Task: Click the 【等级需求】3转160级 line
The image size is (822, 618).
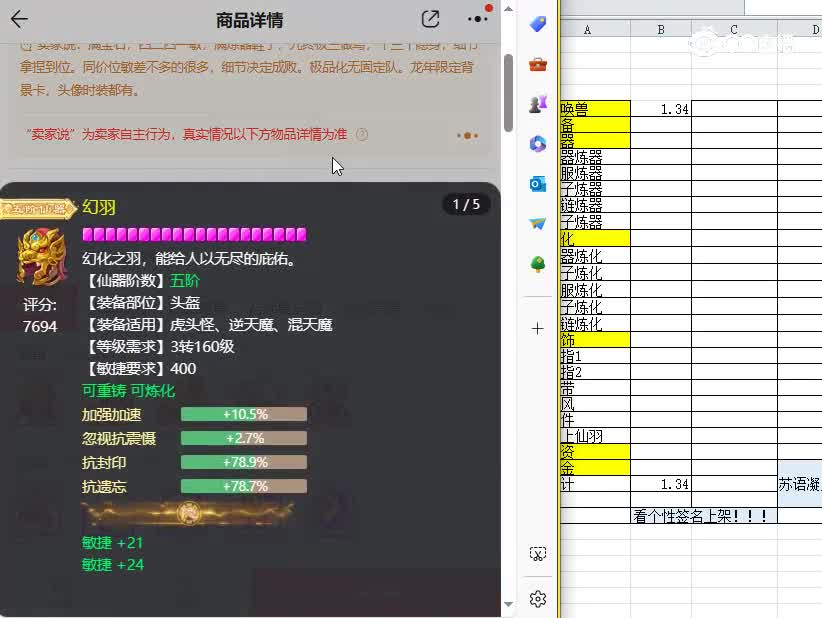Action: [x=158, y=346]
